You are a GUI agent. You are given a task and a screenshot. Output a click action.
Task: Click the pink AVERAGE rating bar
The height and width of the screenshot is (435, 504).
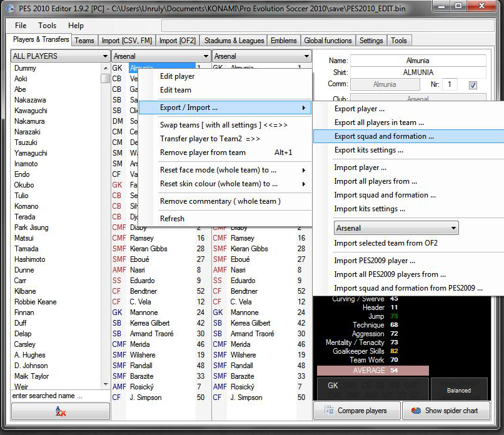(373, 371)
